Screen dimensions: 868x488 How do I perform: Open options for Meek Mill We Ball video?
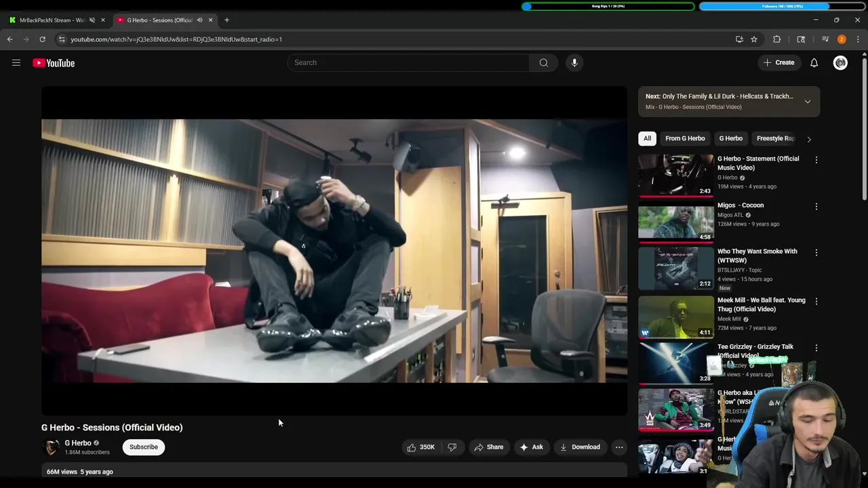[816, 301]
